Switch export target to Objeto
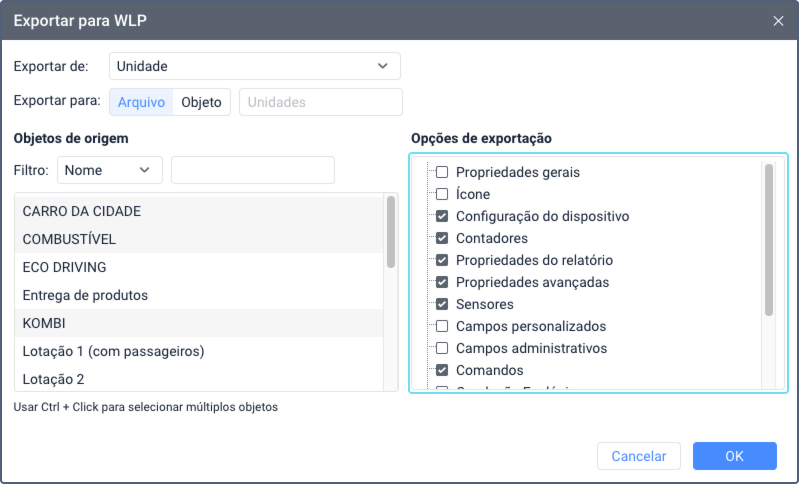 click(202, 102)
